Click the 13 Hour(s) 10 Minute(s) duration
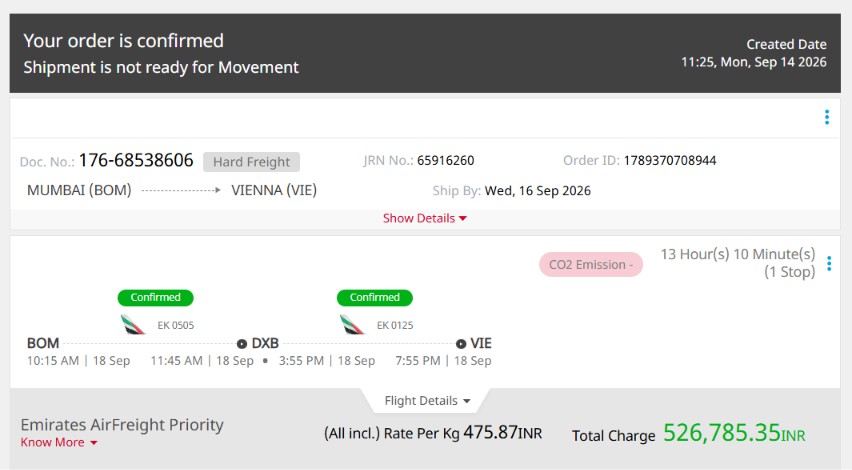 pyautogui.click(x=738, y=254)
